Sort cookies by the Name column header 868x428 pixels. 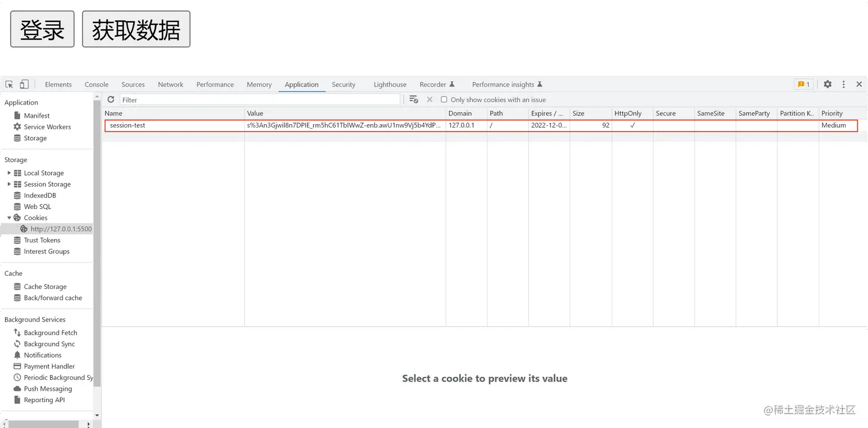click(173, 113)
